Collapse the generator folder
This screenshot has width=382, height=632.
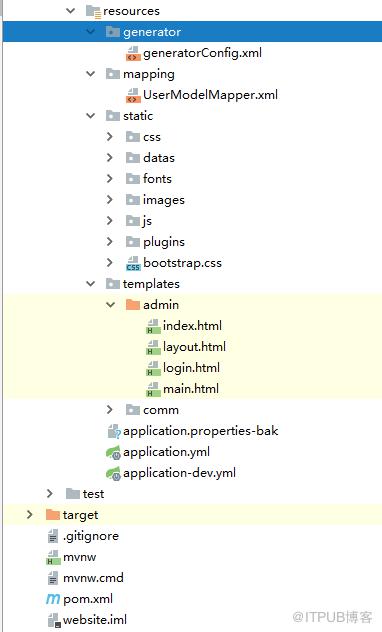click(91, 32)
